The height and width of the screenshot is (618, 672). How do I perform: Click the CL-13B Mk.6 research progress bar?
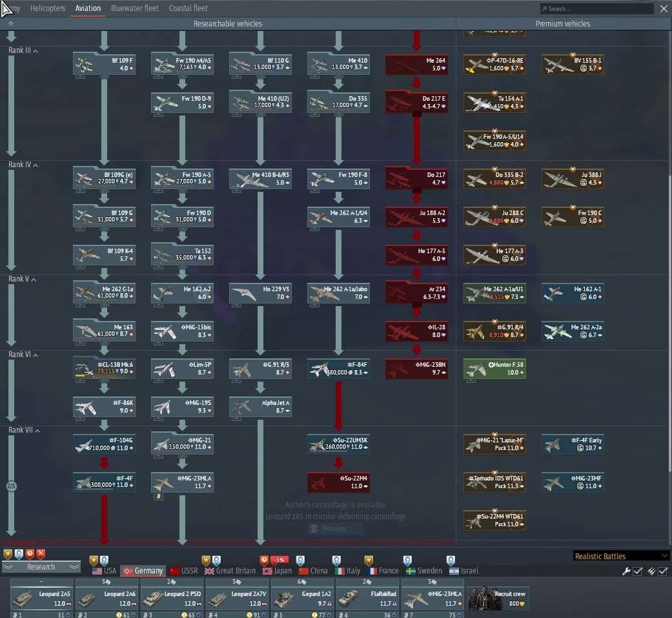click(80, 376)
